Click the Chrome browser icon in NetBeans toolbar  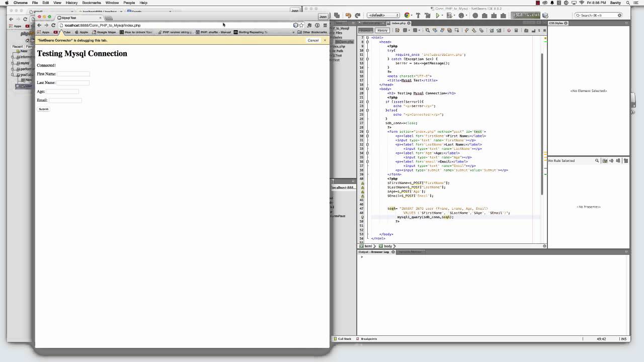pos(407,15)
